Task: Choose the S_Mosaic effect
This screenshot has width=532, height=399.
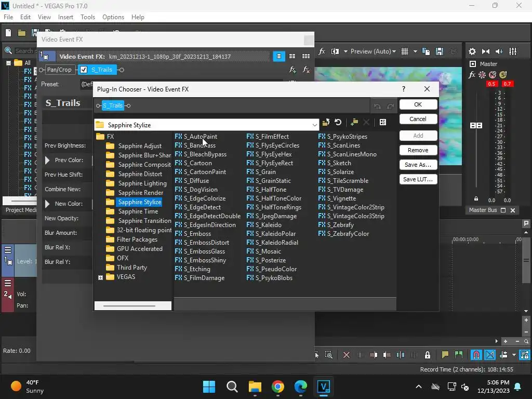Action: coord(268,251)
